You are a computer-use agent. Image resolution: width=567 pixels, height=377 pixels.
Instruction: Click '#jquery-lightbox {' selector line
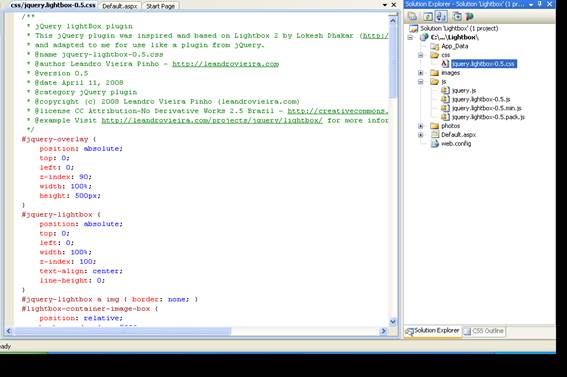coord(61,214)
